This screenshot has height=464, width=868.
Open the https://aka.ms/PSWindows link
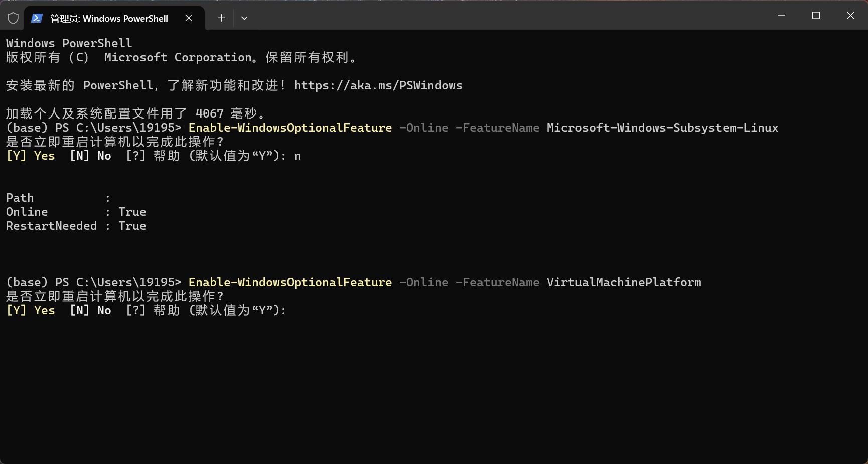point(378,85)
